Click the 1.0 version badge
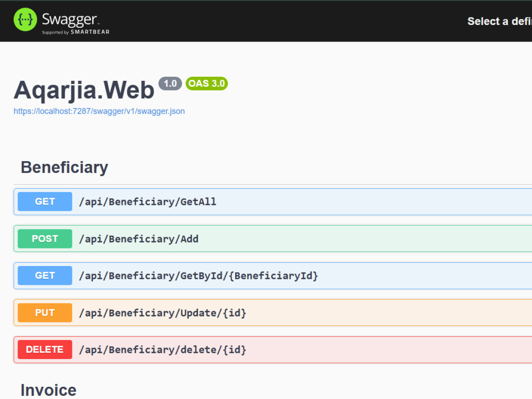The height and width of the screenshot is (399, 532). pos(170,84)
